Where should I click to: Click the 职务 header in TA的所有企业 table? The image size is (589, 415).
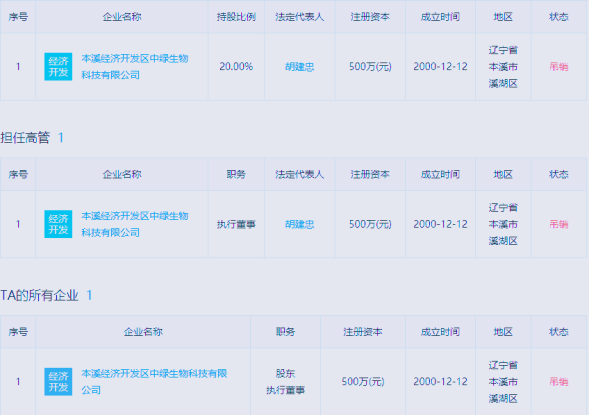click(285, 332)
